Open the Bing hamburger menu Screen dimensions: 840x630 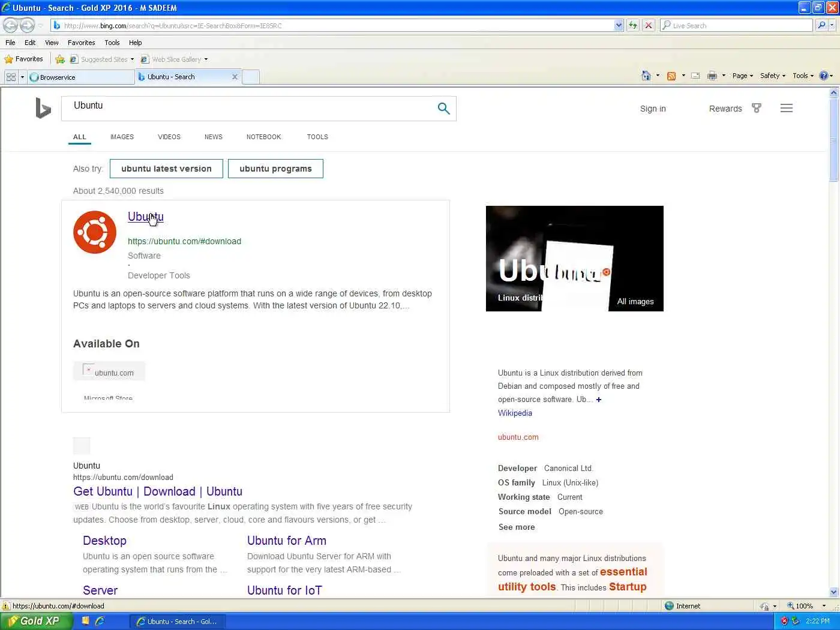point(787,109)
